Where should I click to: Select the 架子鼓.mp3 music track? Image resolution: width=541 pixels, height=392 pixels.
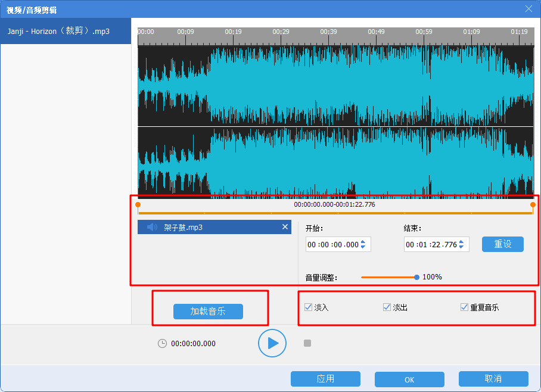[x=214, y=227]
